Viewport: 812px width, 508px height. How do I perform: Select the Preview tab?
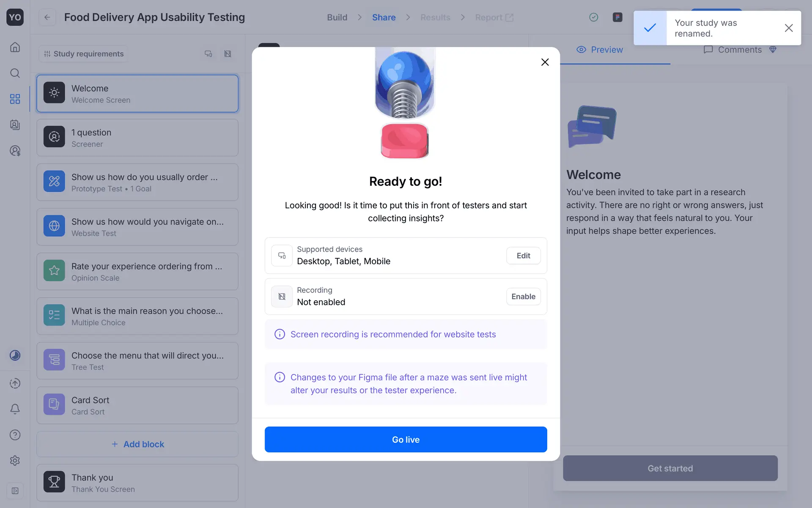tap(600, 50)
